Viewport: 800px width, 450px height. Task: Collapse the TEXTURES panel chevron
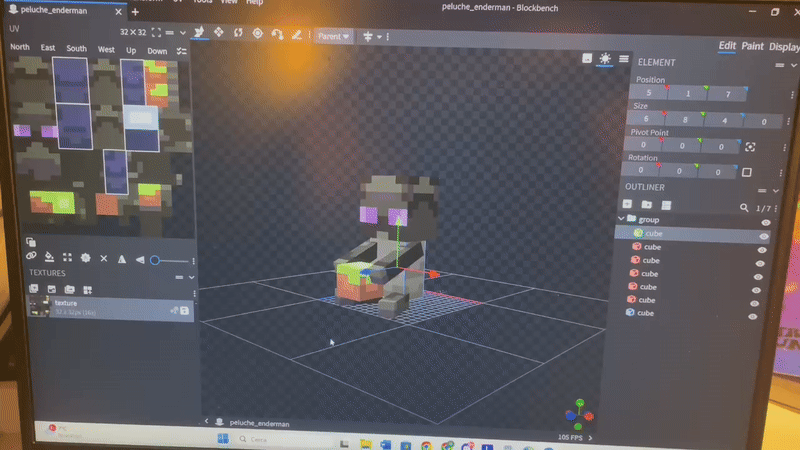point(191,277)
